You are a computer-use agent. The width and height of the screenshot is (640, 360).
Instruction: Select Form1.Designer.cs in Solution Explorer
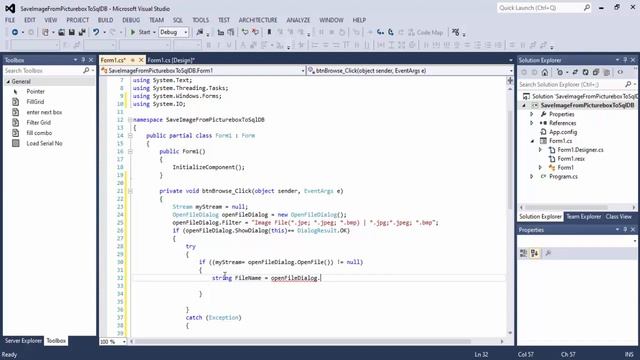tap(580, 150)
